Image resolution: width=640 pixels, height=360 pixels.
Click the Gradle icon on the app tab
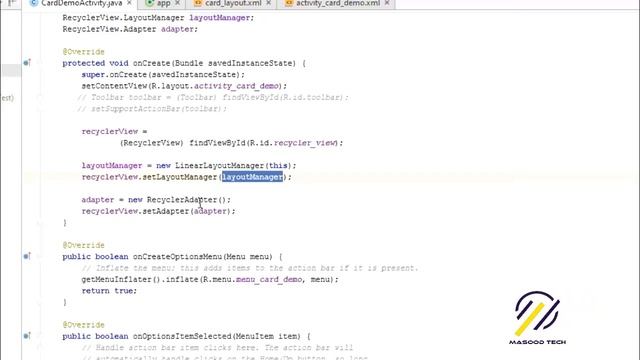[150, 3]
